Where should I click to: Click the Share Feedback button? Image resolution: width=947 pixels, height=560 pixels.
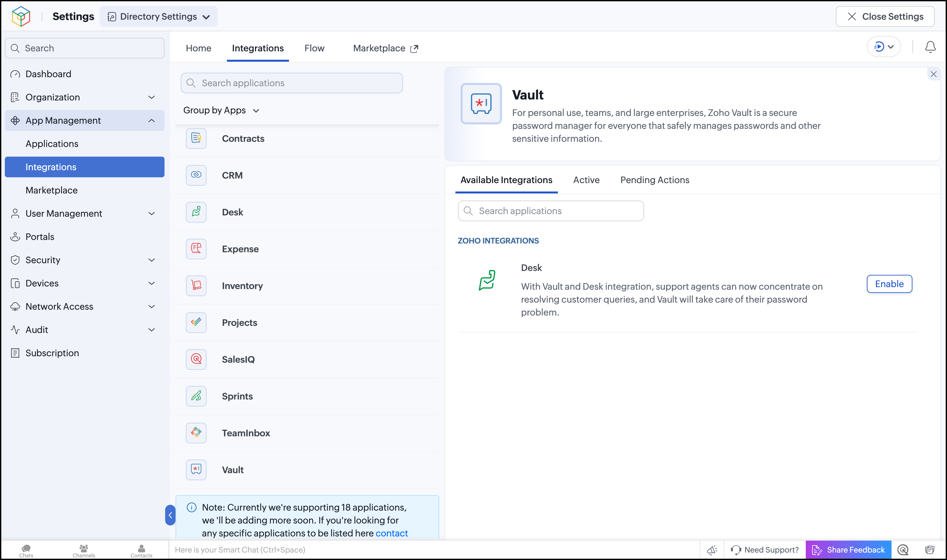point(848,550)
